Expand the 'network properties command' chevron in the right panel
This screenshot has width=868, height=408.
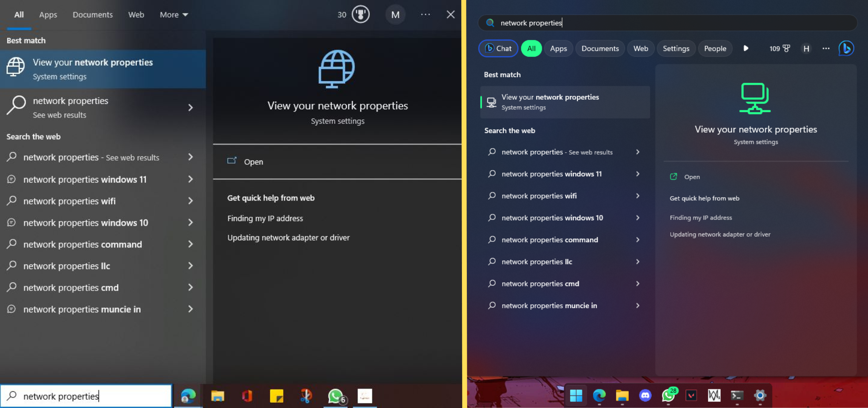click(x=638, y=240)
